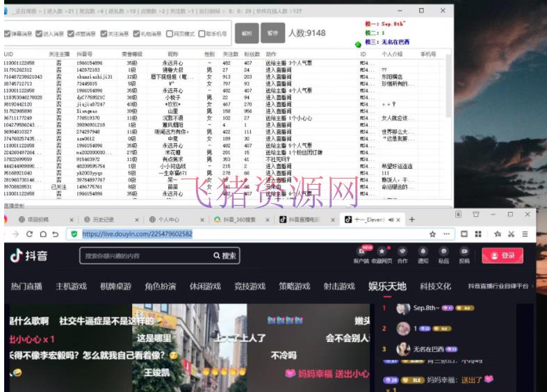Click 无名在巴西 third-ranked viewer
Screen dimensions: 547x392
(428, 349)
